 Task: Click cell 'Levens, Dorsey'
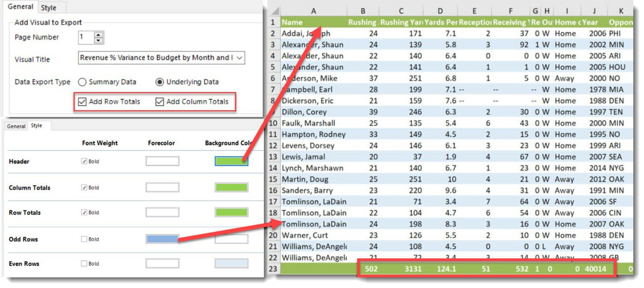click(x=314, y=145)
